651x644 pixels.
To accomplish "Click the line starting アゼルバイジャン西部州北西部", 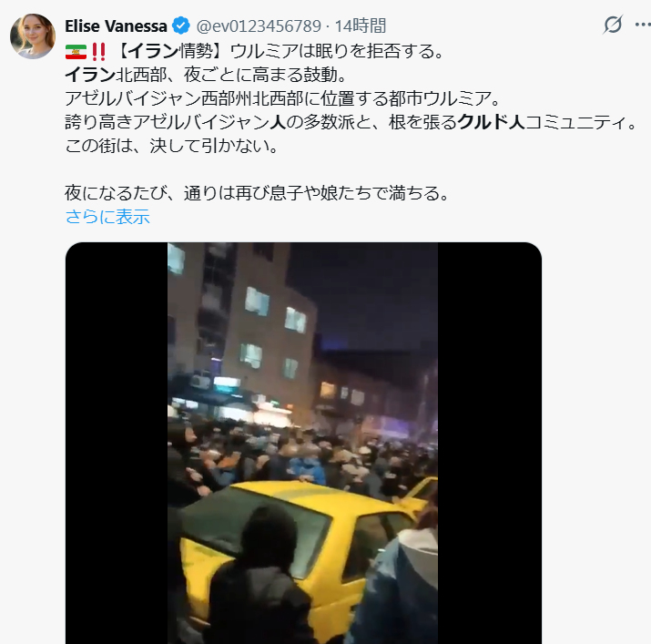I will tap(283, 98).
